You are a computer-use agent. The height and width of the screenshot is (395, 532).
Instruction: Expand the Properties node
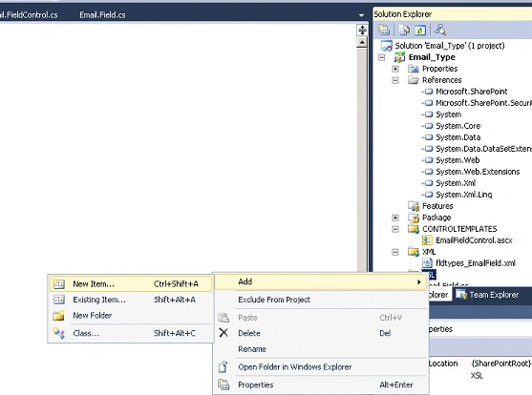395,69
